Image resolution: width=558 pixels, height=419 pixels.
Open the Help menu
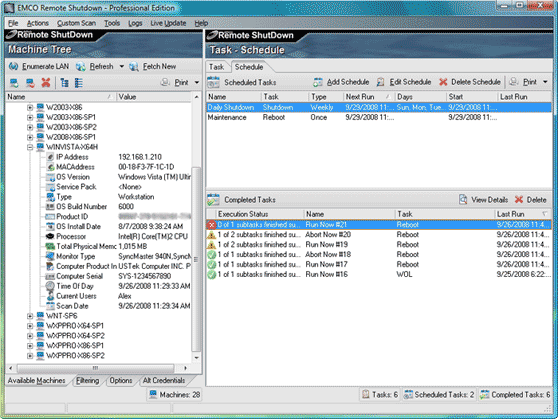click(201, 23)
